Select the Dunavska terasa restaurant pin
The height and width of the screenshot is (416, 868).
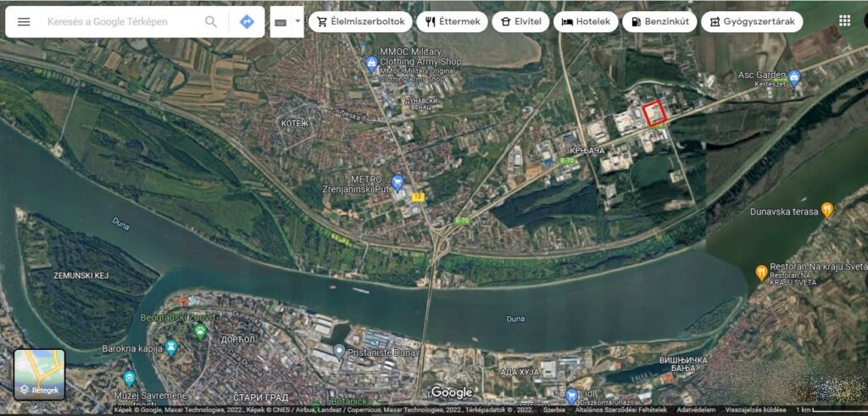click(x=827, y=210)
